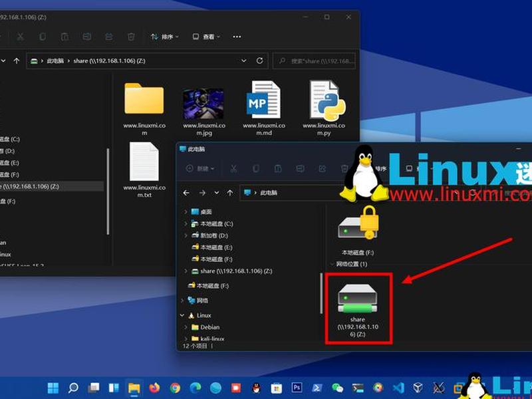The height and width of the screenshot is (399, 532).
Task: Collapse the 网络位置 (1) group
Action: pos(332,264)
